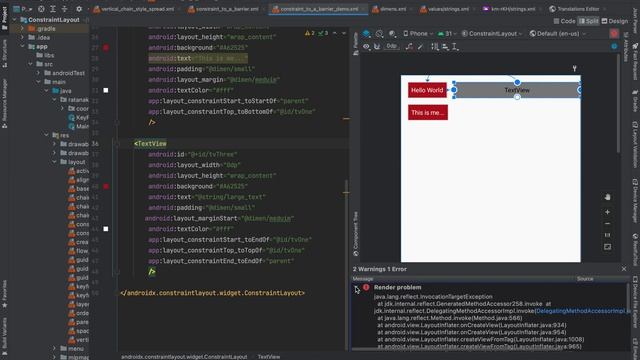The width and height of the screenshot is (640, 360).
Task: Open the Phone device dropdown
Action: (418, 33)
